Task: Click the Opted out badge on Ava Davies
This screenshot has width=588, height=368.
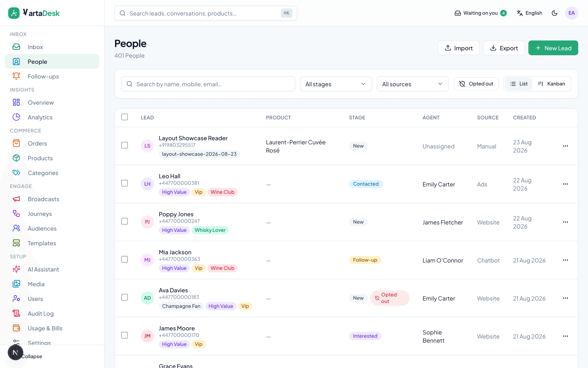Action: [390, 298]
